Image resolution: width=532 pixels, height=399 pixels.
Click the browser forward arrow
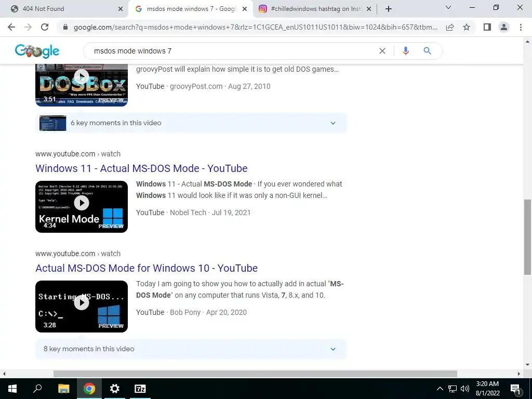28,27
